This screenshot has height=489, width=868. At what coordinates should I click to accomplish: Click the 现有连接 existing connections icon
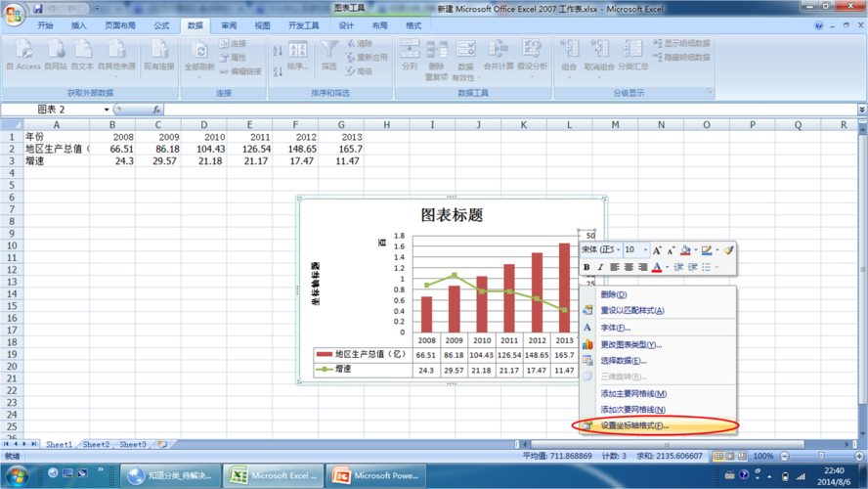pyautogui.click(x=159, y=54)
